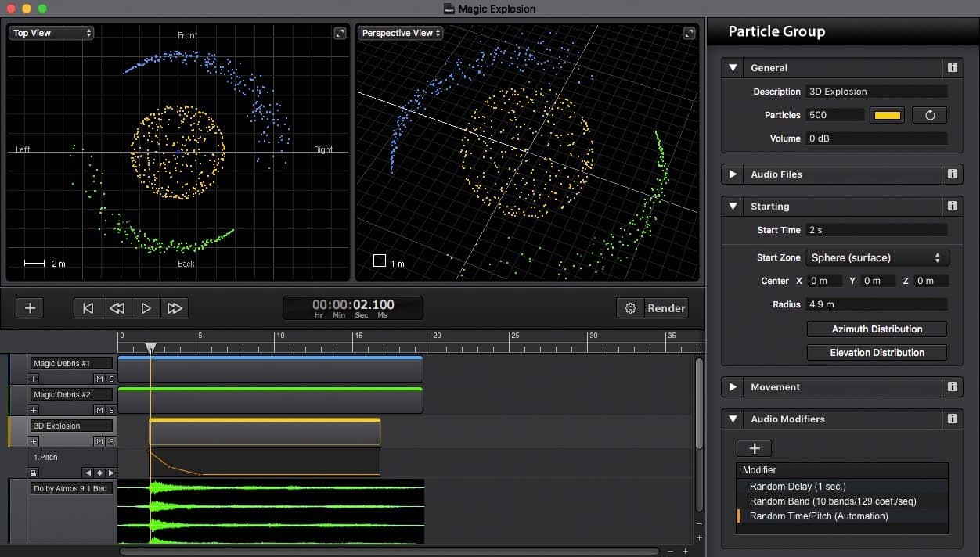Click the rewind transport button
The image size is (980, 557).
click(x=117, y=308)
